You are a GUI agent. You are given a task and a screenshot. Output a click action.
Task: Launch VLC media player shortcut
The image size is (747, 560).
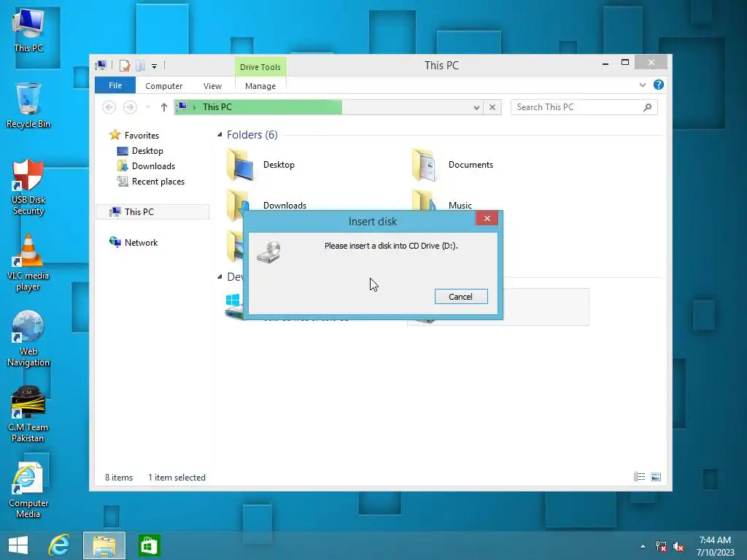pyautogui.click(x=28, y=262)
